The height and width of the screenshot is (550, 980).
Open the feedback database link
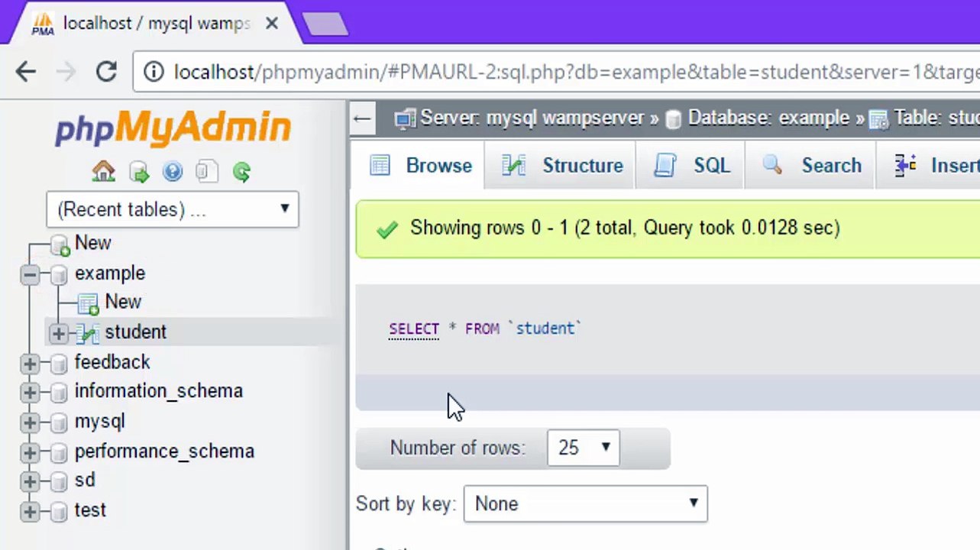tap(112, 362)
